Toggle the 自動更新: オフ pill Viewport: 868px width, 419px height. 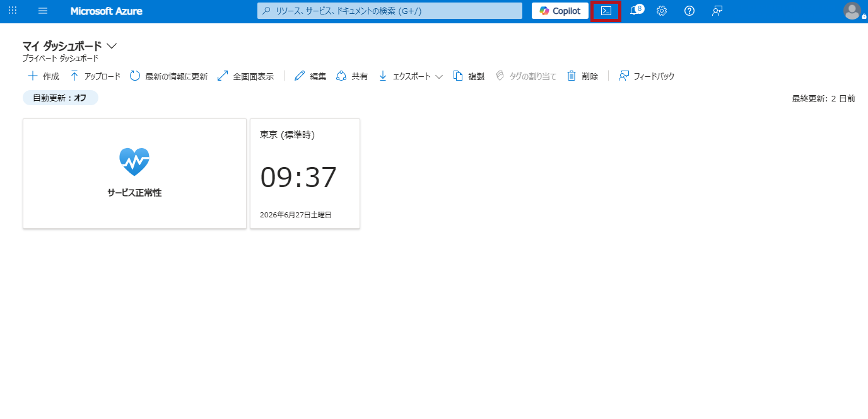pos(61,98)
